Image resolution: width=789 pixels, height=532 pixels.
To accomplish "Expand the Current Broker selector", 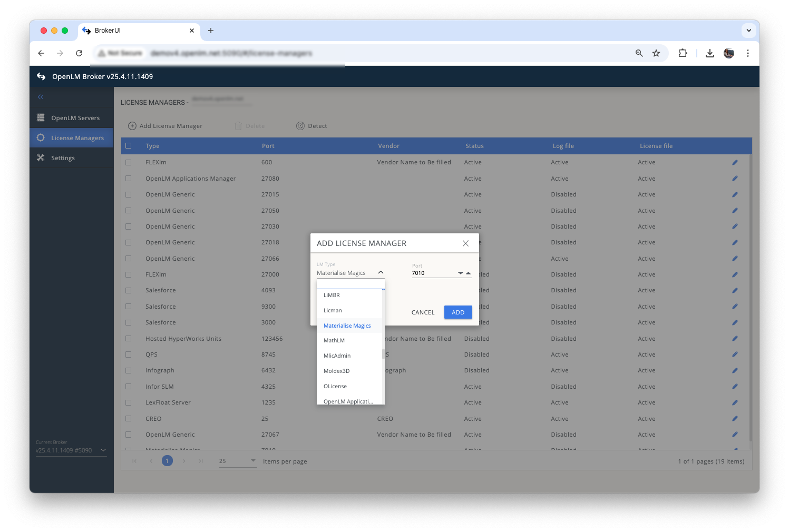I will [103, 450].
